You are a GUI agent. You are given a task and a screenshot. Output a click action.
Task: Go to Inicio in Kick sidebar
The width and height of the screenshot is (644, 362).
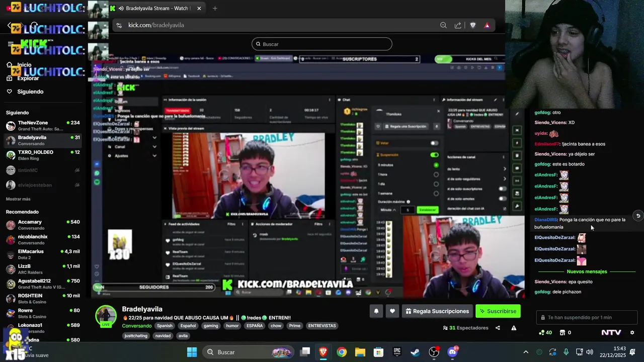[x=24, y=65]
